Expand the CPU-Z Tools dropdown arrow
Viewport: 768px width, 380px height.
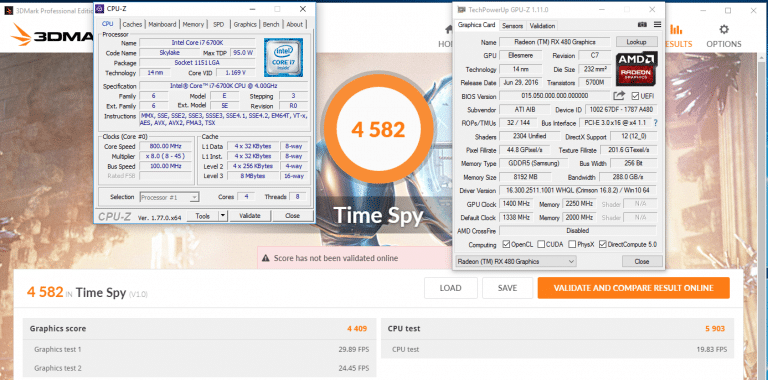pyautogui.click(x=223, y=215)
